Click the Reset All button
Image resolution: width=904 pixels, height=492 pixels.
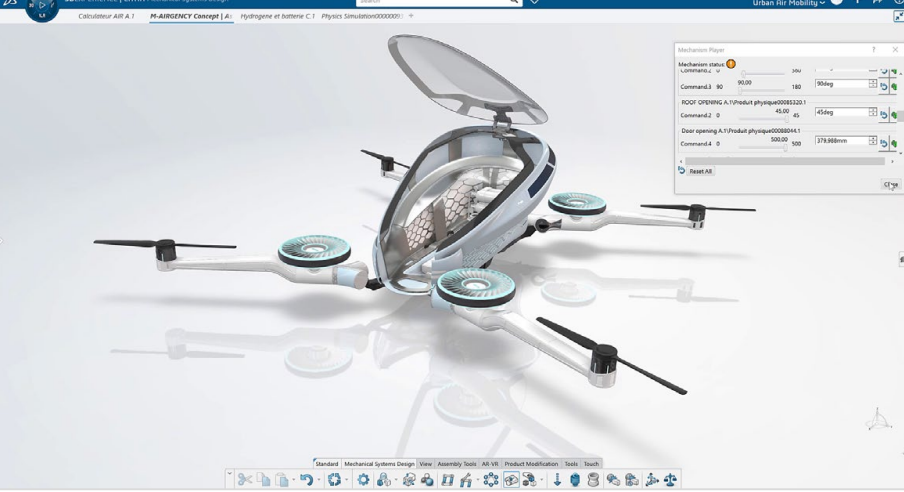[700, 171]
